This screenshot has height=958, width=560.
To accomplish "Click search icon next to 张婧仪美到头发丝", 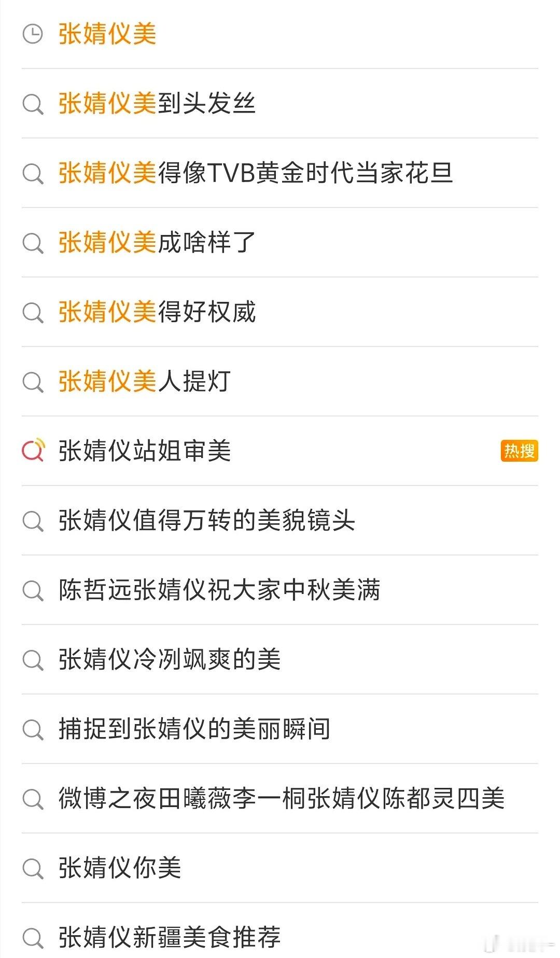I will point(33,103).
